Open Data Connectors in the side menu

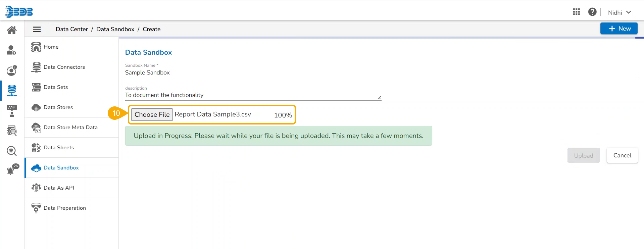pyautogui.click(x=64, y=67)
